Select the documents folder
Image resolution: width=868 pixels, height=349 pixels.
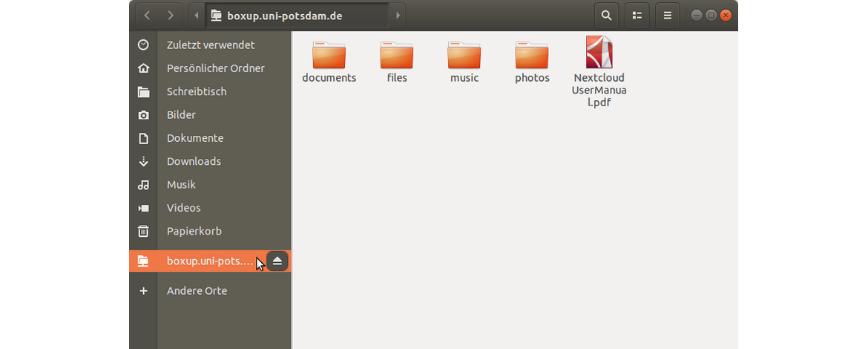click(329, 61)
